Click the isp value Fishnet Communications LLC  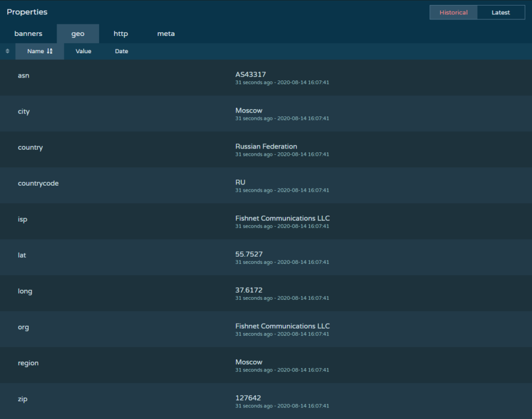pos(282,218)
